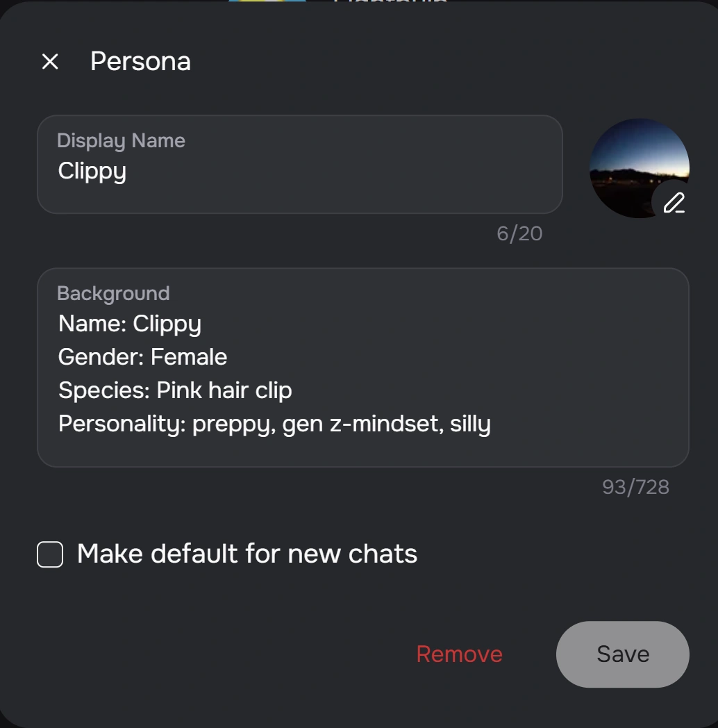The height and width of the screenshot is (728, 718).
Task: Place cursor after 'silly' in Background
Action: 492,424
